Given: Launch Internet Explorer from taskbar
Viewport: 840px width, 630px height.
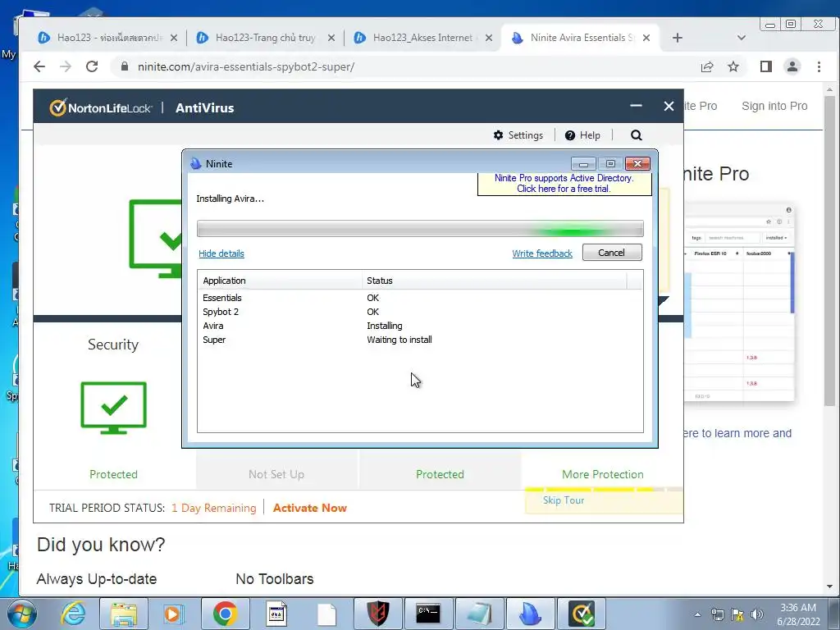Looking at the screenshot, I should tap(73, 614).
